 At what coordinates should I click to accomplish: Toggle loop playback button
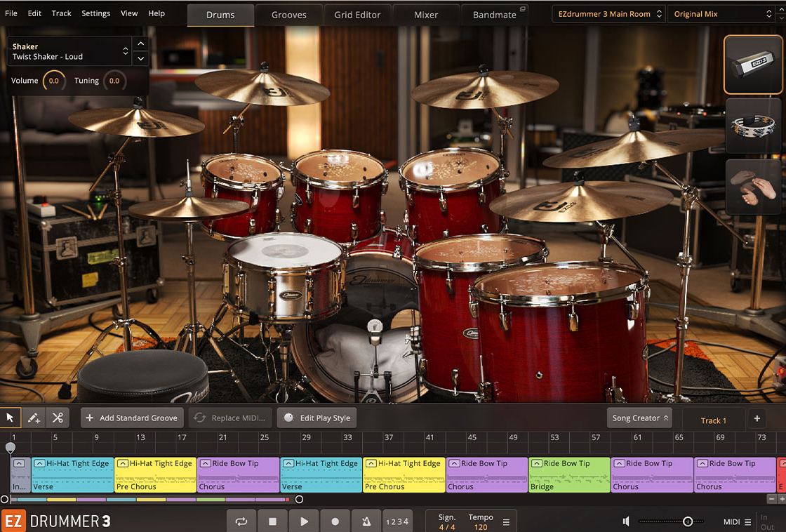click(x=241, y=521)
